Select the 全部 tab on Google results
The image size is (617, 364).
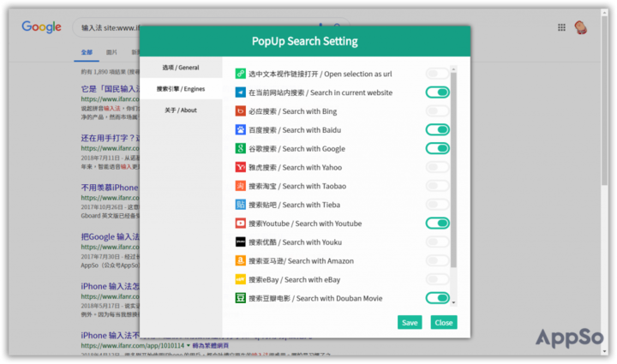coord(87,52)
